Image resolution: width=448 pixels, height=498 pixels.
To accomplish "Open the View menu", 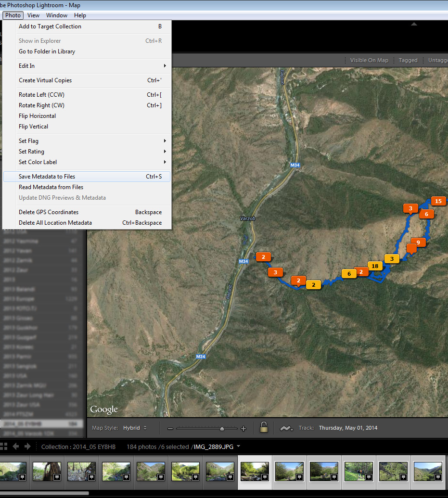I will tap(33, 15).
